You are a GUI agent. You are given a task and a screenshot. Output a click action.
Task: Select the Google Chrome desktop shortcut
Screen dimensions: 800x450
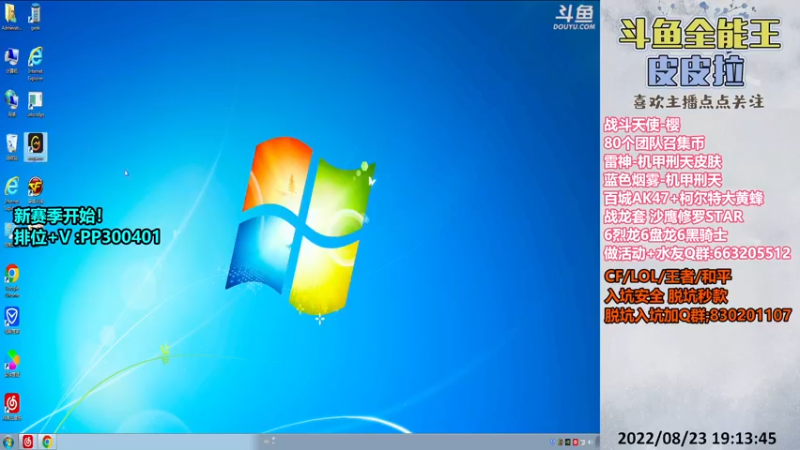coord(12,281)
